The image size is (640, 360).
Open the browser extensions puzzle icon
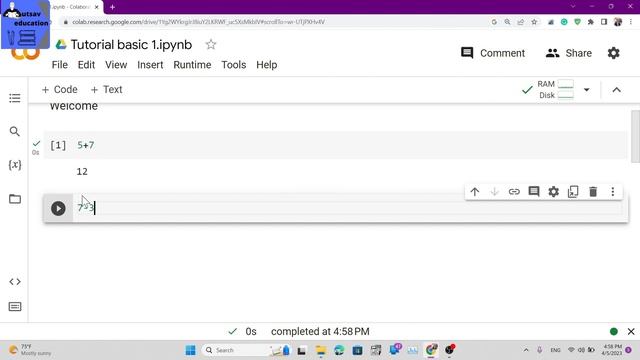click(x=591, y=22)
